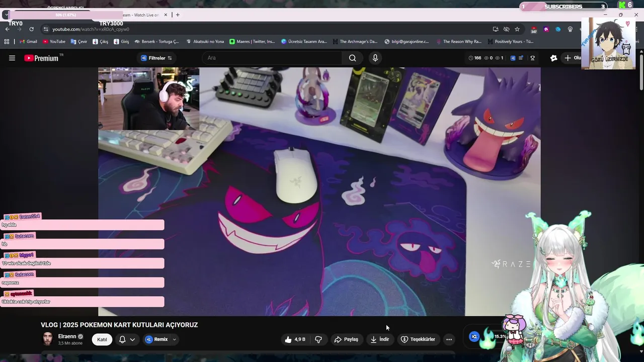Click the Oluştur create button
644x362 pixels.
(x=572, y=58)
